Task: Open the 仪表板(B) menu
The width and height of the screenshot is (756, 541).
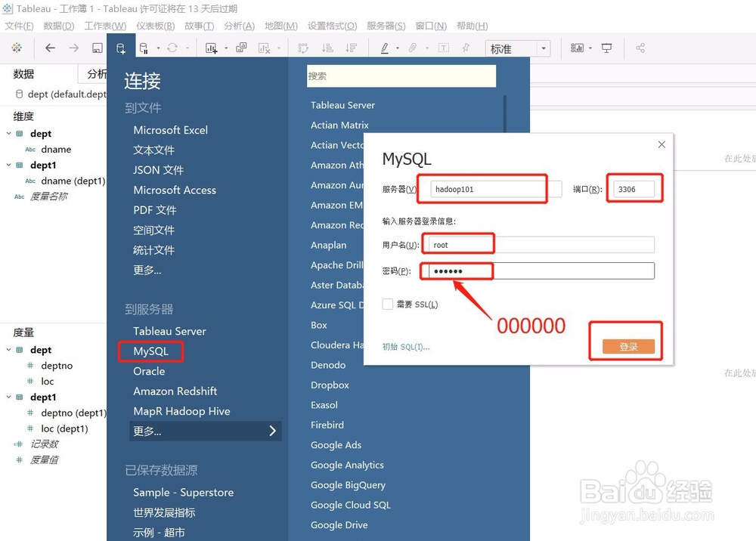Action: pos(155,26)
